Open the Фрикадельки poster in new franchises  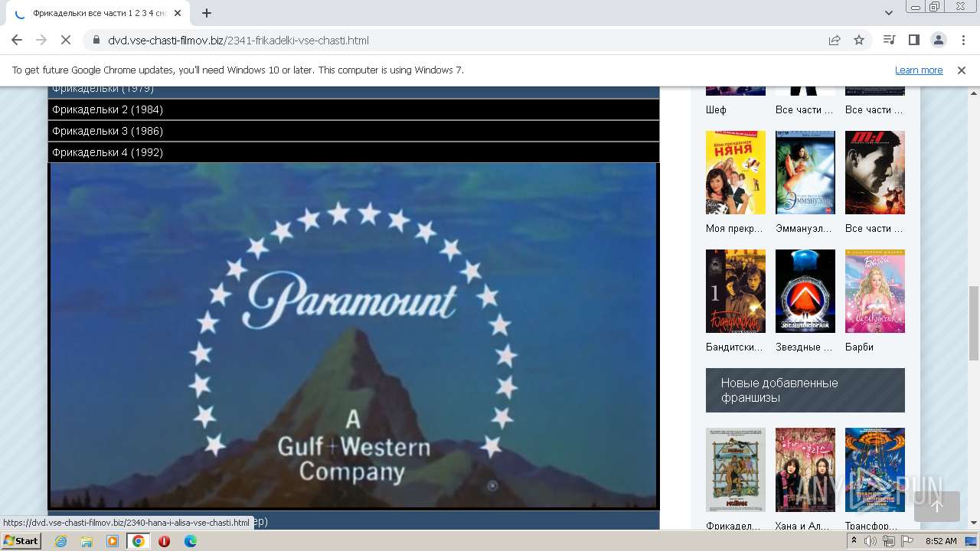[735, 469]
